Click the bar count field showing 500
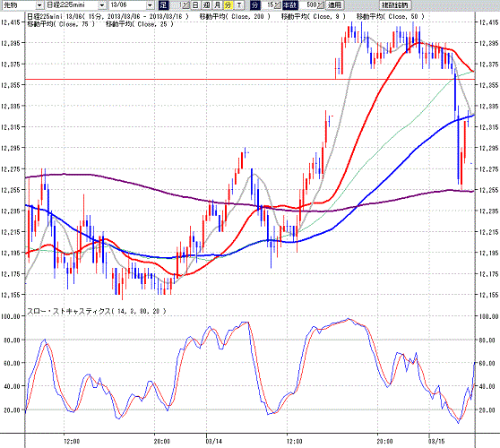This screenshot has width=500, height=448. 308,5
